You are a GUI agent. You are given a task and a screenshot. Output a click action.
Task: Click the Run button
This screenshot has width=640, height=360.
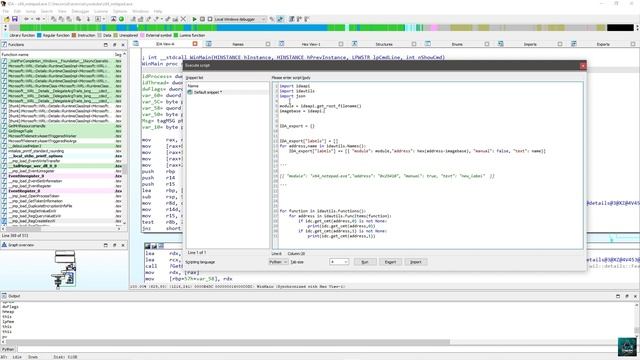click(365, 262)
